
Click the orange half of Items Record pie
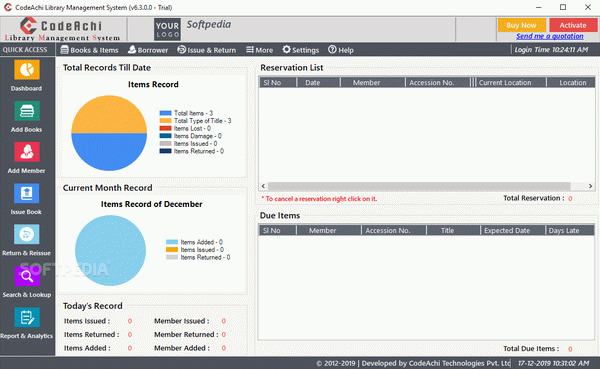[109, 114]
